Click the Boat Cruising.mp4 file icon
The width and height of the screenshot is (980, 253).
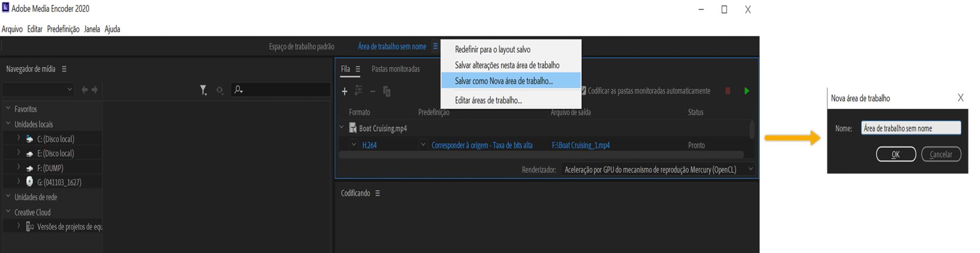(x=352, y=128)
